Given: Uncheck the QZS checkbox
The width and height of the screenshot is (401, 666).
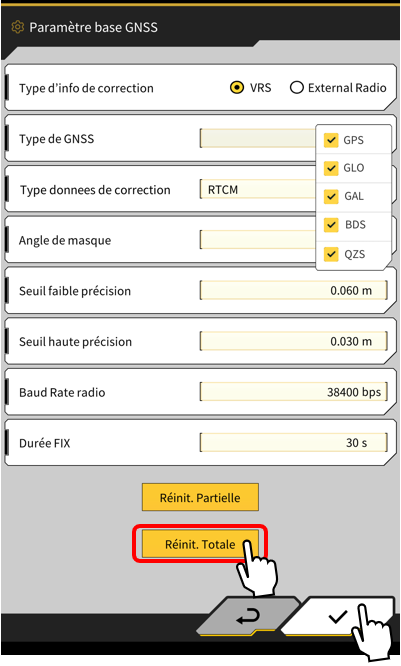Looking at the screenshot, I should click(x=331, y=254).
